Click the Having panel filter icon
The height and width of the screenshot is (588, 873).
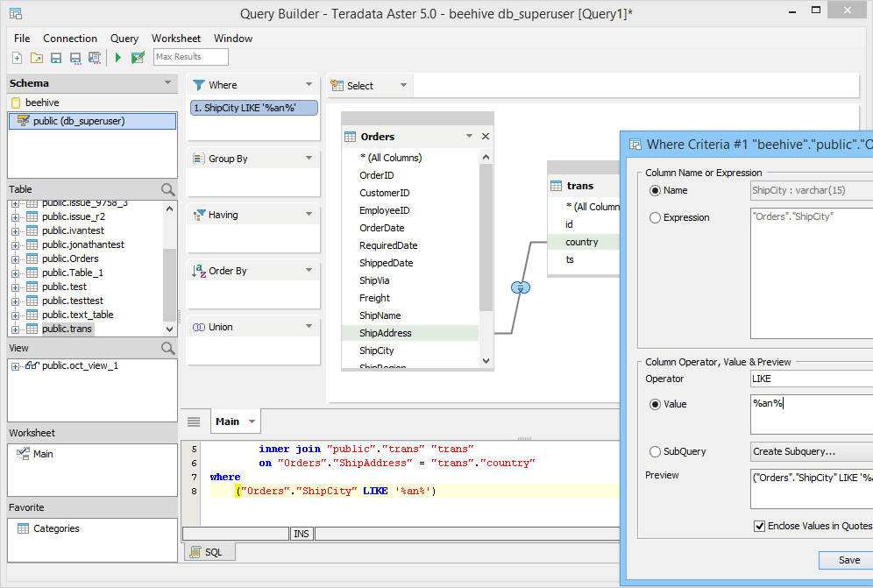(x=199, y=215)
